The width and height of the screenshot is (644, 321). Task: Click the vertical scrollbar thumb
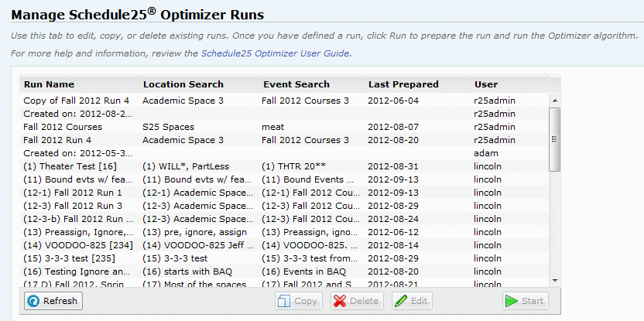click(554, 139)
